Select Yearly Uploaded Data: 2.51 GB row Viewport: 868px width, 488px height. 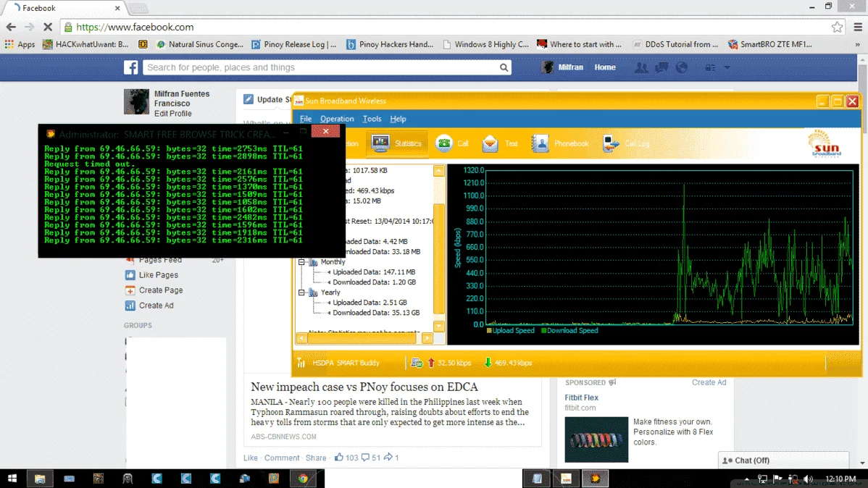click(370, 303)
